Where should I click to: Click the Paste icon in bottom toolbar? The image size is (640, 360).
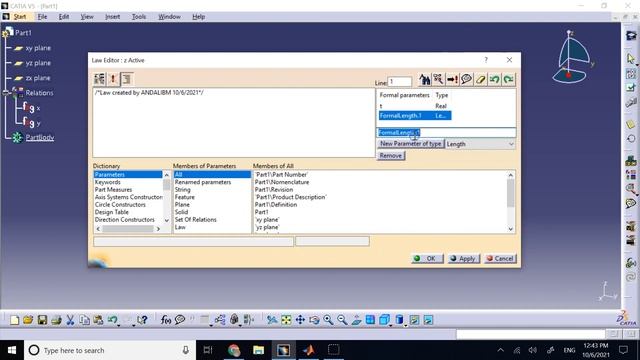click(98, 320)
